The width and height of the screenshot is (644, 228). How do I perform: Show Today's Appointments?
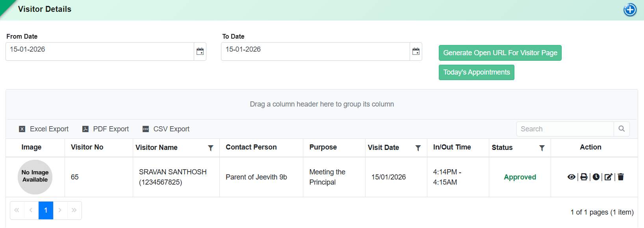point(476,72)
